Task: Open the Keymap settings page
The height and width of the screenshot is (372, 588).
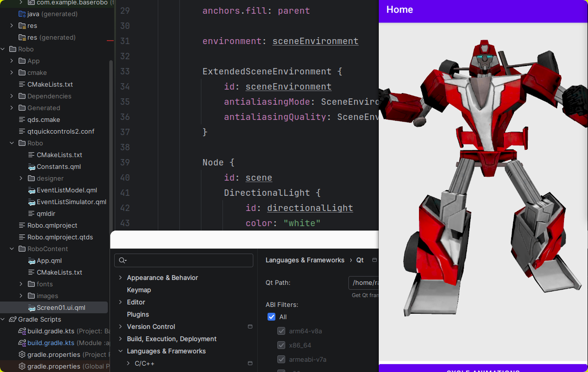Action: pyautogui.click(x=139, y=290)
